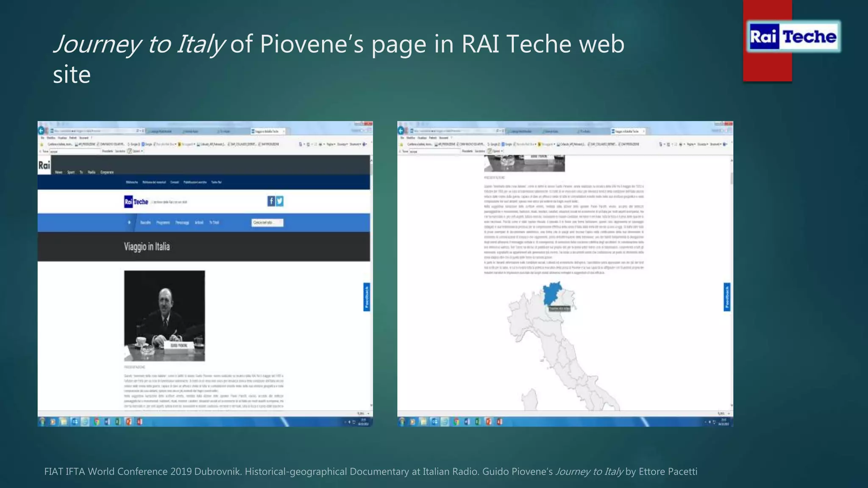The width and height of the screenshot is (868, 488).
Task: Open Facebook icon on Rai Teche page
Action: tap(271, 201)
